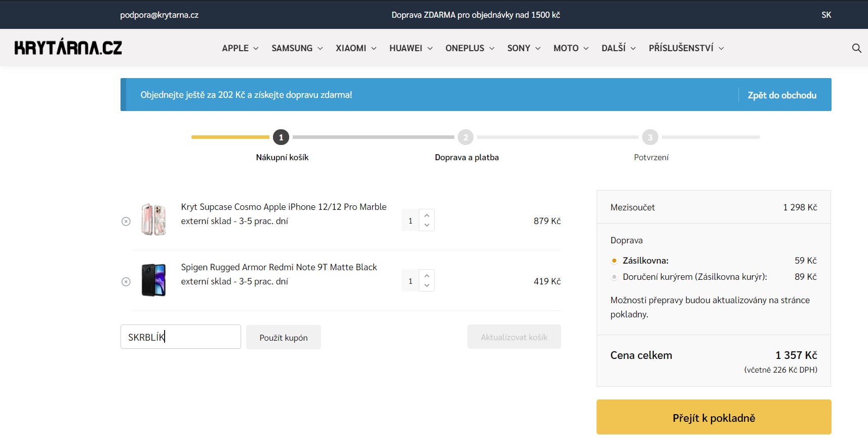Remove the Spigen Rugged Armor item
This screenshot has height=438, width=868.
126,282
